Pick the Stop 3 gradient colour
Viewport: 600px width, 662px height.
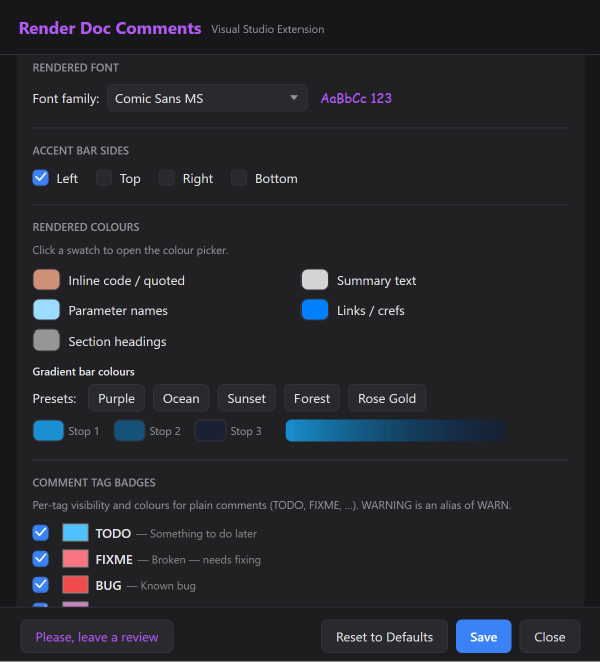click(210, 431)
